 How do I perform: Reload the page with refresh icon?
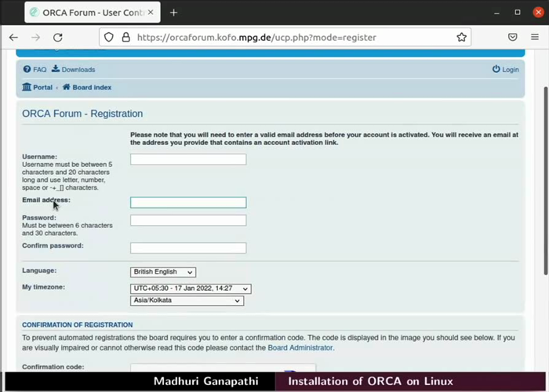coord(57,37)
